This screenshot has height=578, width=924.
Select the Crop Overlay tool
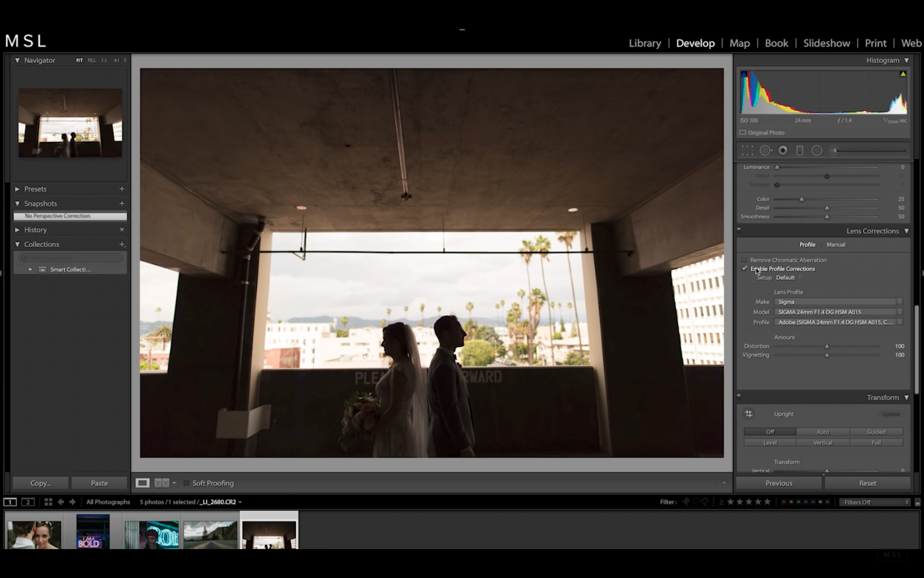(747, 150)
